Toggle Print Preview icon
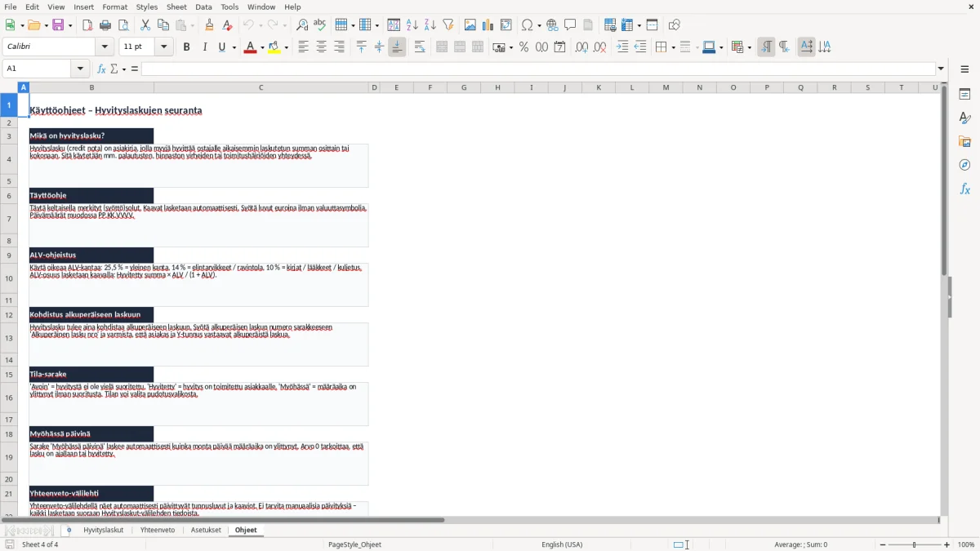Viewport: 980px width, 551px height. click(x=123, y=25)
